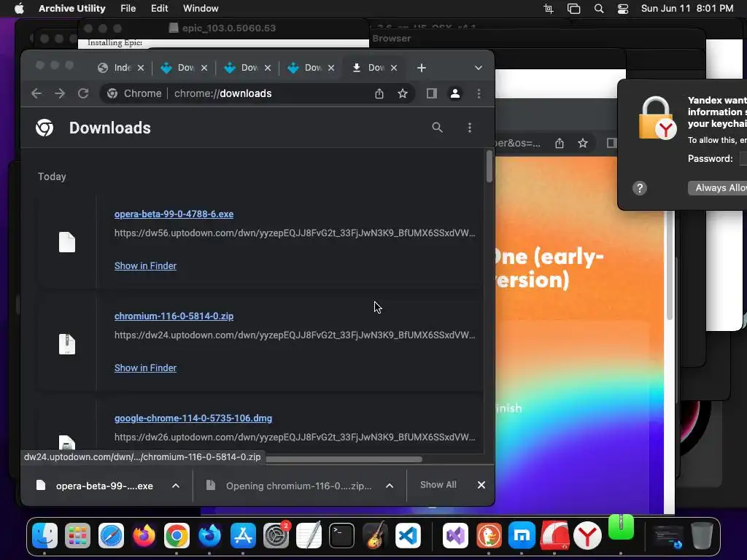Click chromium zip file icon thumbnail
Image resolution: width=747 pixels, height=560 pixels.
coord(66,344)
